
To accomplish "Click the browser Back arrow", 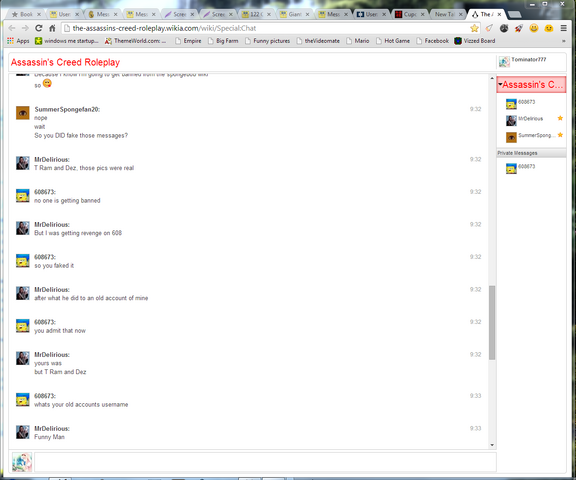I will 12,28.
